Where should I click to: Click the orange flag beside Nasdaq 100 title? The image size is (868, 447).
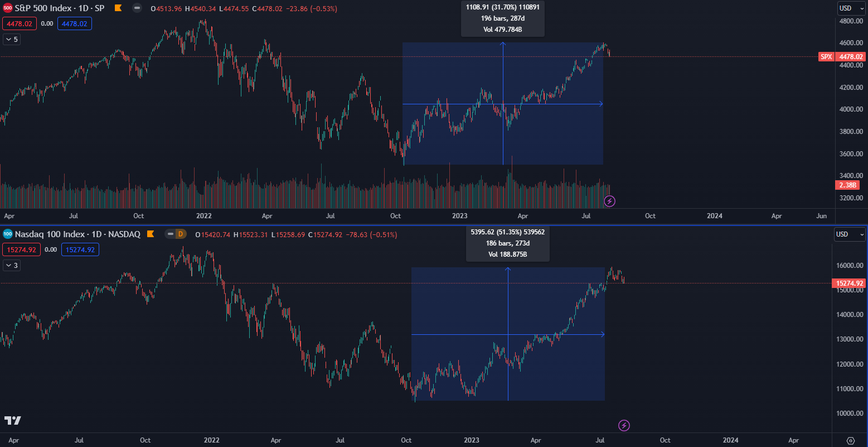tap(150, 234)
